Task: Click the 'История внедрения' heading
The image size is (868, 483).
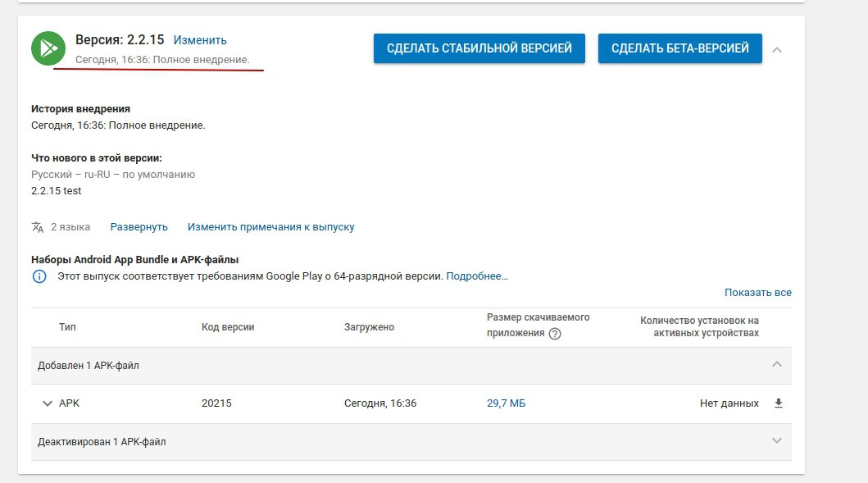Action: [x=81, y=108]
